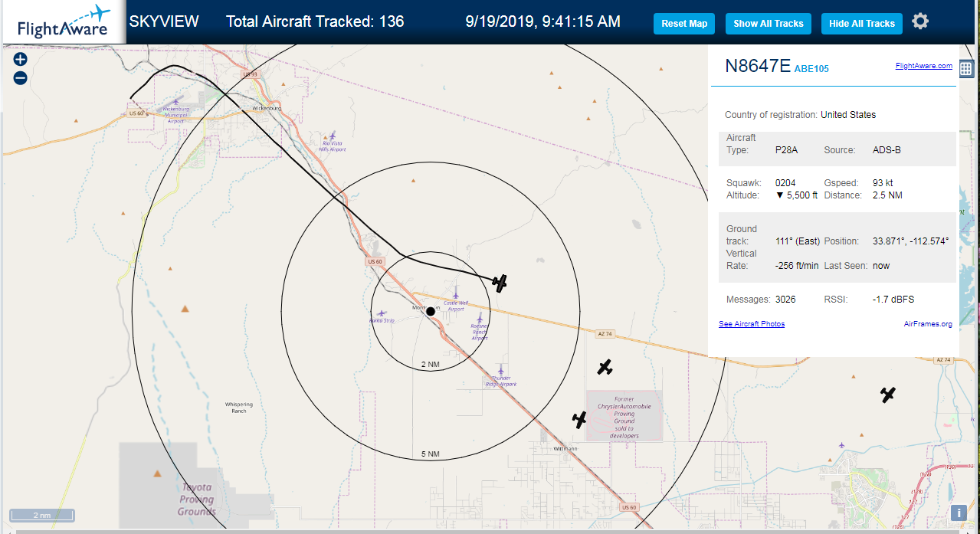Click the ground track 111° (East)

pos(797,241)
